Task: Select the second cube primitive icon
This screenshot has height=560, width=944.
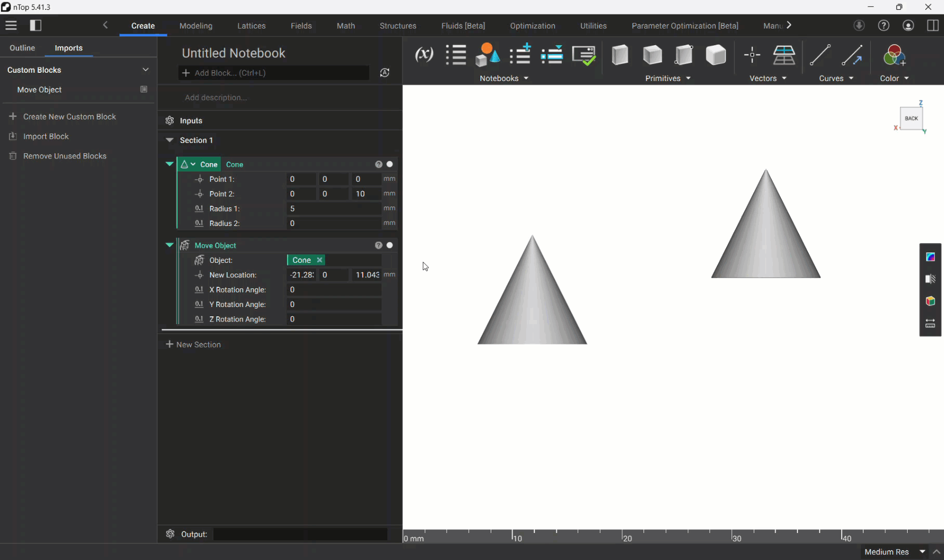Action: point(652,55)
